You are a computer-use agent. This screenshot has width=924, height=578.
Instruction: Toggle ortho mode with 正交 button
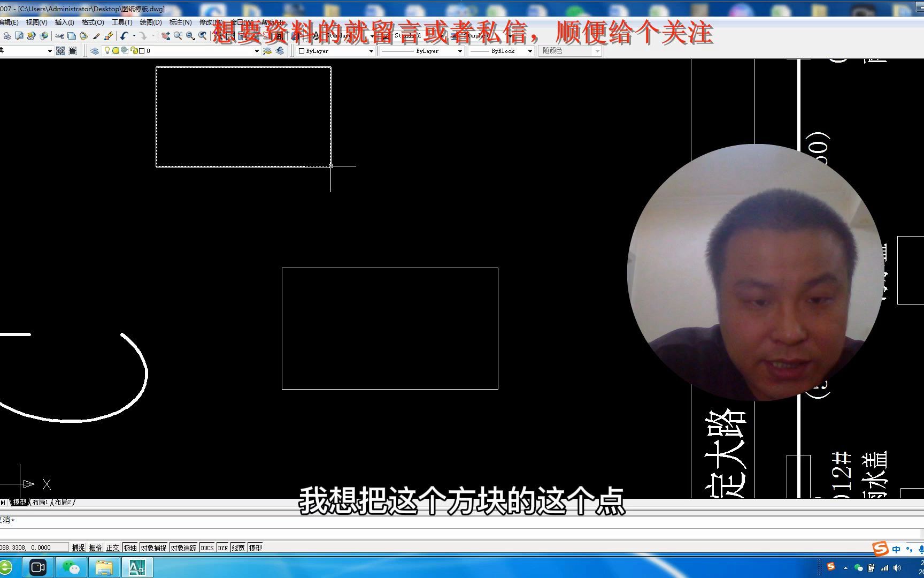coord(112,547)
